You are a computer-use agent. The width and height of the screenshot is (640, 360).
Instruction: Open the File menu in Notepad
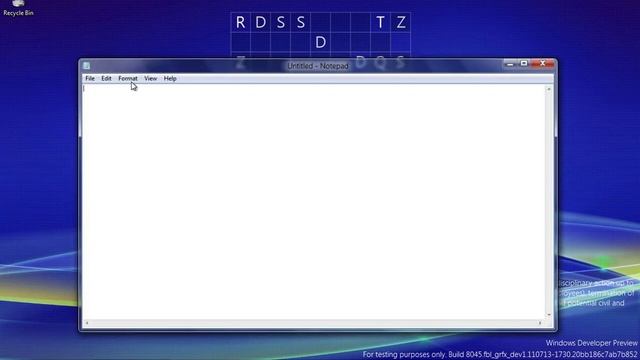[90, 78]
